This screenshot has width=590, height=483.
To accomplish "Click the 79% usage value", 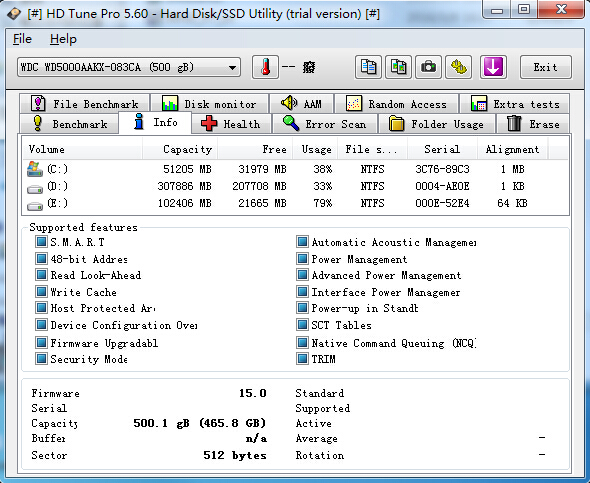I will tap(323, 203).
